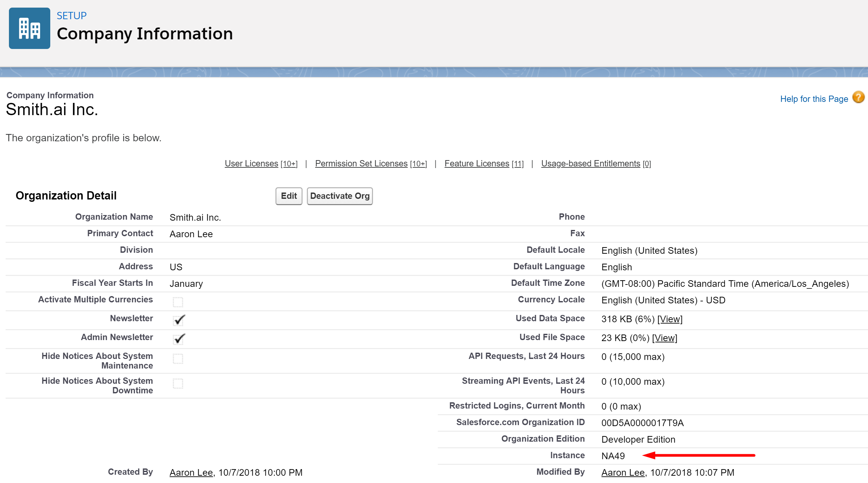Image resolution: width=868 pixels, height=483 pixels.
Task: Click the Default Locale value
Action: click(x=649, y=250)
